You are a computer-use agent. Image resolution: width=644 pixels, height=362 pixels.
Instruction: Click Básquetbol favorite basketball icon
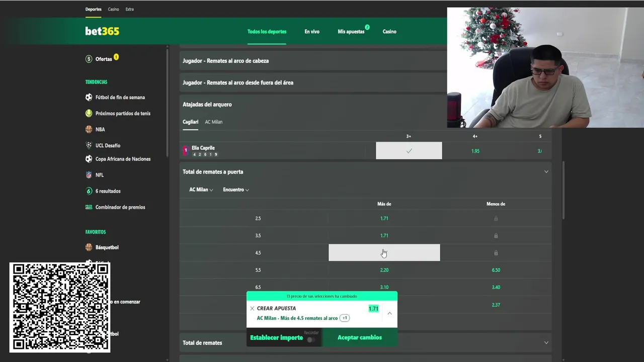pos(89,247)
